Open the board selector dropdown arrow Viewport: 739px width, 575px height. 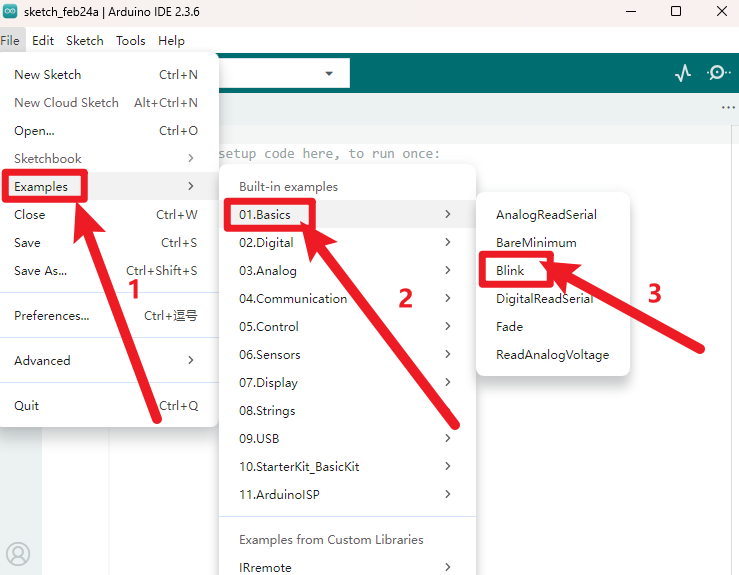(x=329, y=73)
